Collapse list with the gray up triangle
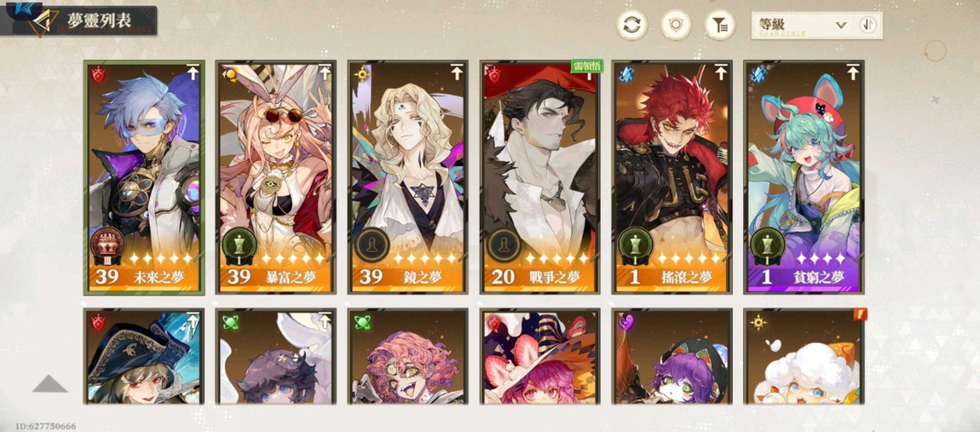The height and width of the screenshot is (432, 980). pyautogui.click(x=49, y=383)
